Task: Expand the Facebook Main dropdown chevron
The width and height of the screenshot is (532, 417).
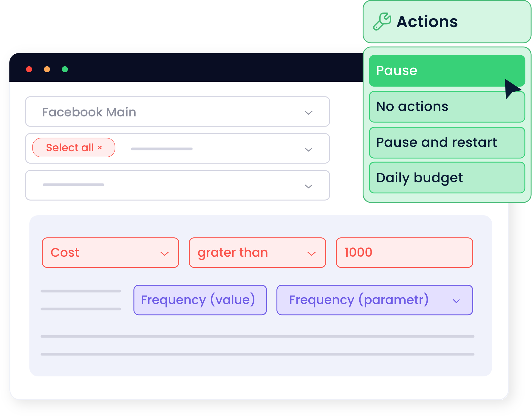Action: [x=308, y=113]
